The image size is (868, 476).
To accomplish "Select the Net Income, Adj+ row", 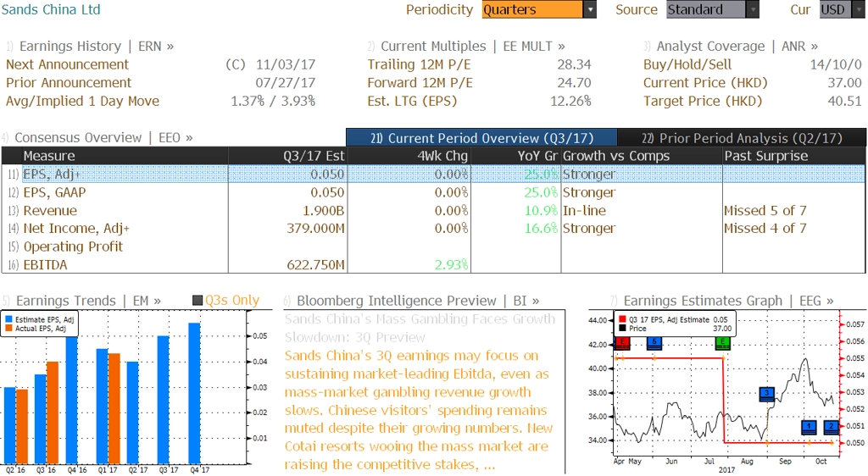I will [x=433, y=229].
